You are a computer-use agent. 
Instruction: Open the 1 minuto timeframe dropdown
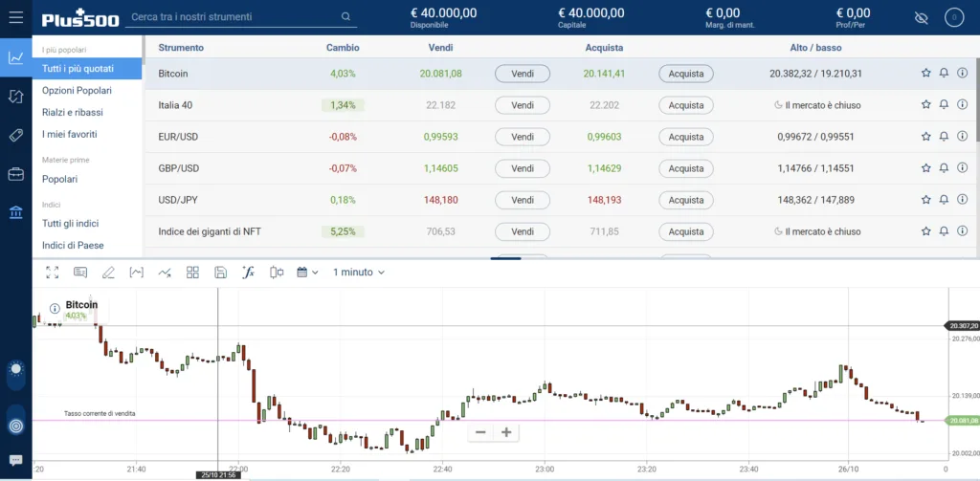pyautogui.click(x=359, y=273)
